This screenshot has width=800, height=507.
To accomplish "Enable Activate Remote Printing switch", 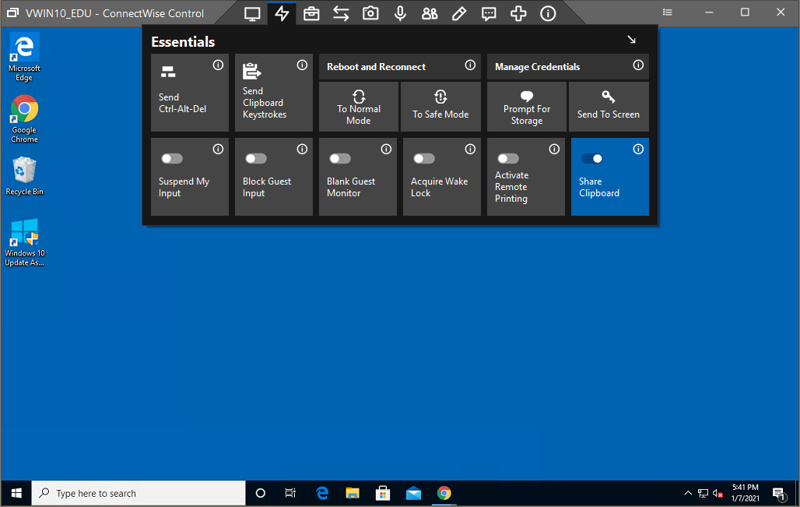I will 508,159.
